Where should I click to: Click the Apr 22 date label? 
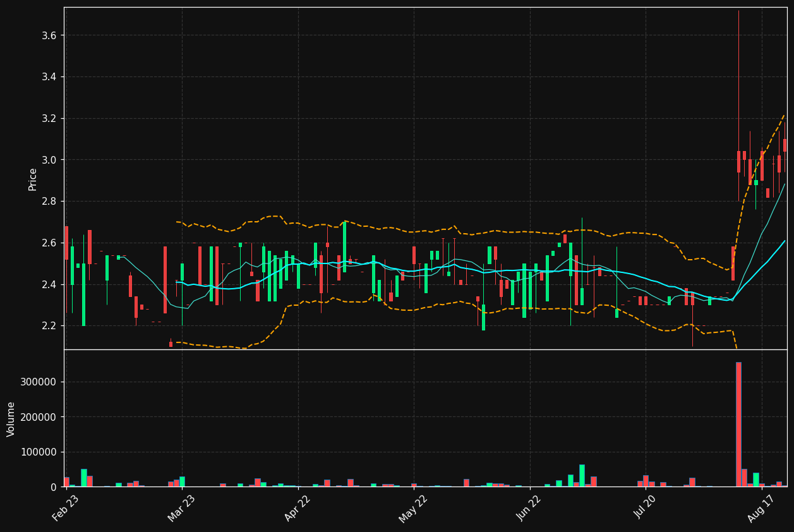[x=298, y=507]
